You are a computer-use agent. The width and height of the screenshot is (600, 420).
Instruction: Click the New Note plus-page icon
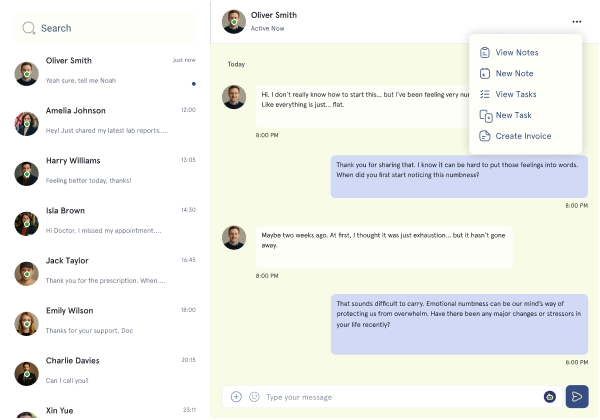(484, 73)
